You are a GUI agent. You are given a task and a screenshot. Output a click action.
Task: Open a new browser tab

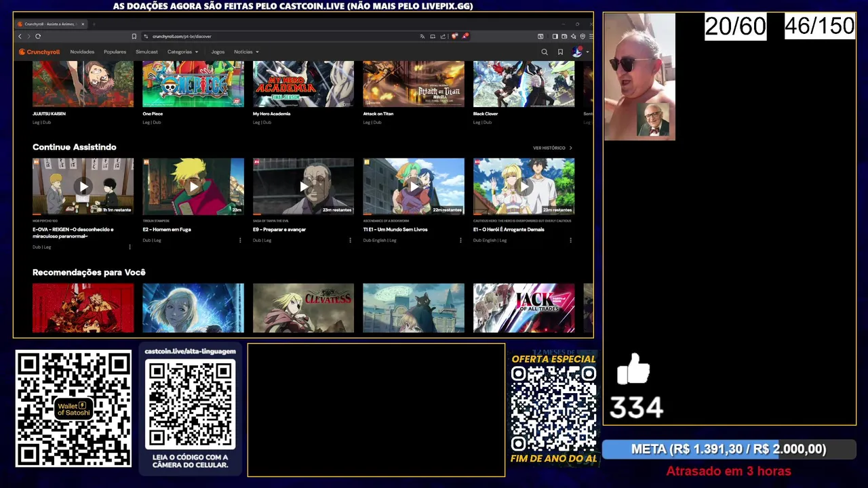coord(94,24)
